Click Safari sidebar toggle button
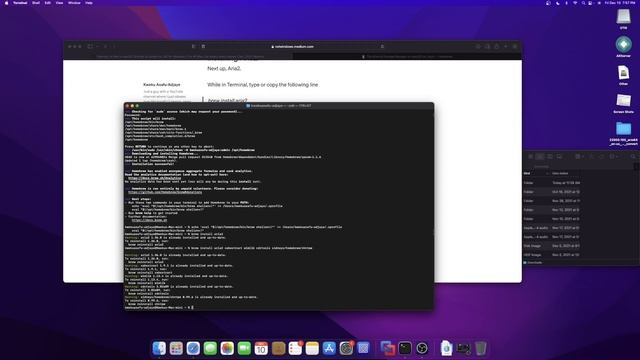640x360 pixels. coord(90,47)
